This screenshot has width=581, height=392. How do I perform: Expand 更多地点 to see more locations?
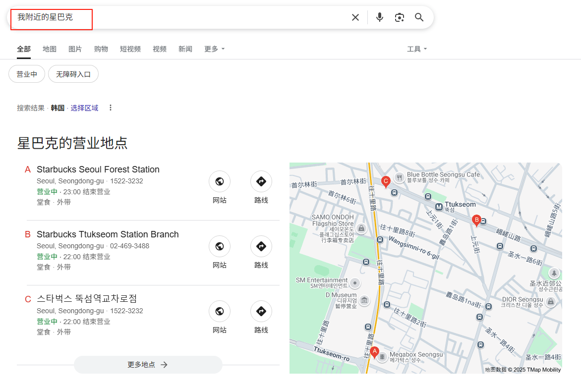pyautogui.click(x=148, y=364)
